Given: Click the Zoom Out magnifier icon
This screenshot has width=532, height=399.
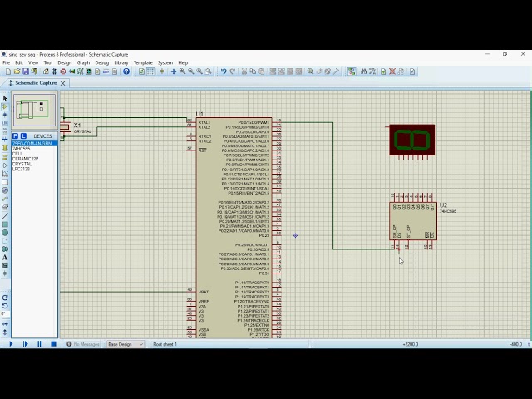Looking at the screenshot, I should pyautogui.click(x=190, y=71).
